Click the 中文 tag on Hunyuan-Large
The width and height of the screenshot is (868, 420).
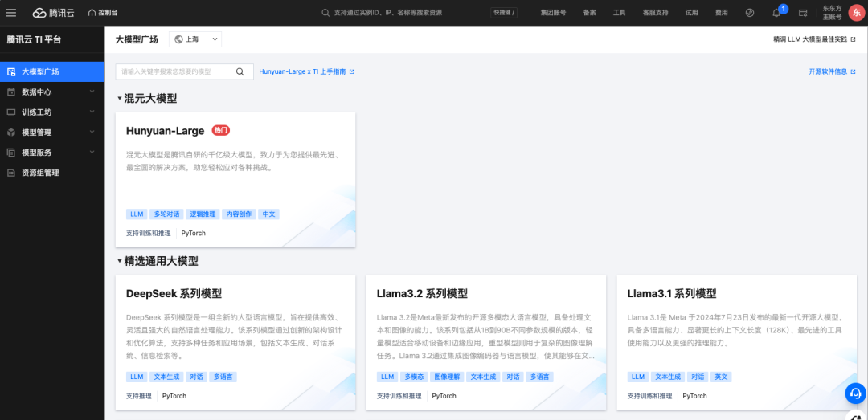point(269,214)
